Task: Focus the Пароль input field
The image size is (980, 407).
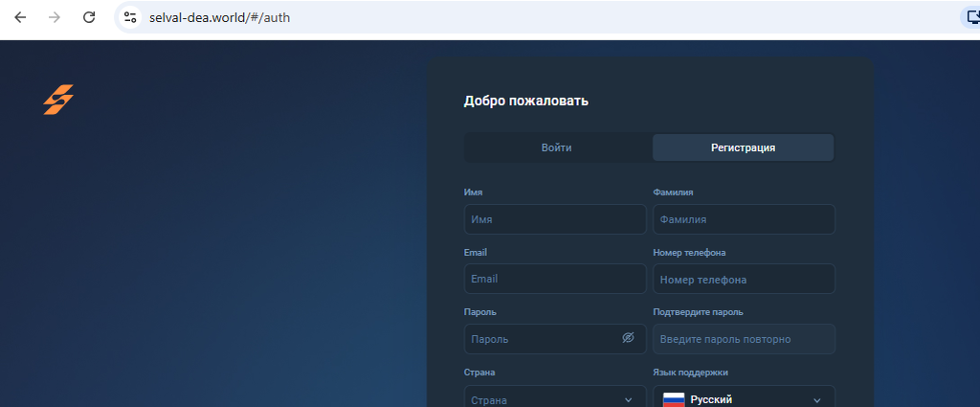Action: pyautogui.click(x=555, y=339)
